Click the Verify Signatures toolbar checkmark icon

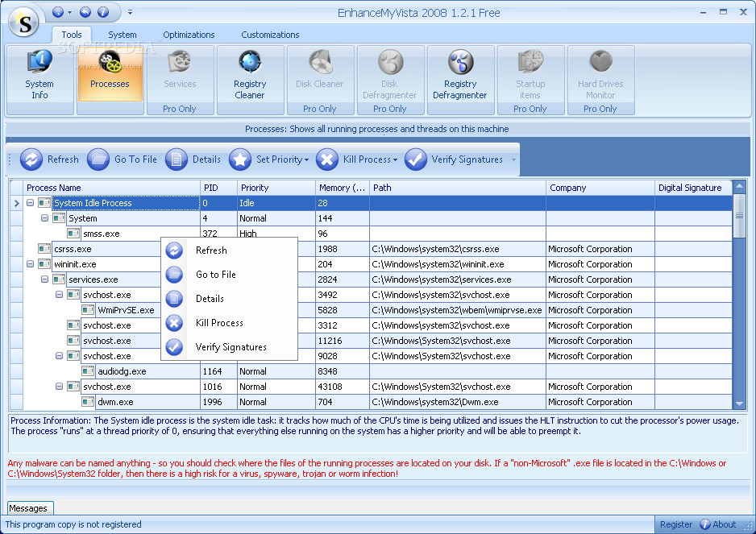click(x=416, y=159)
